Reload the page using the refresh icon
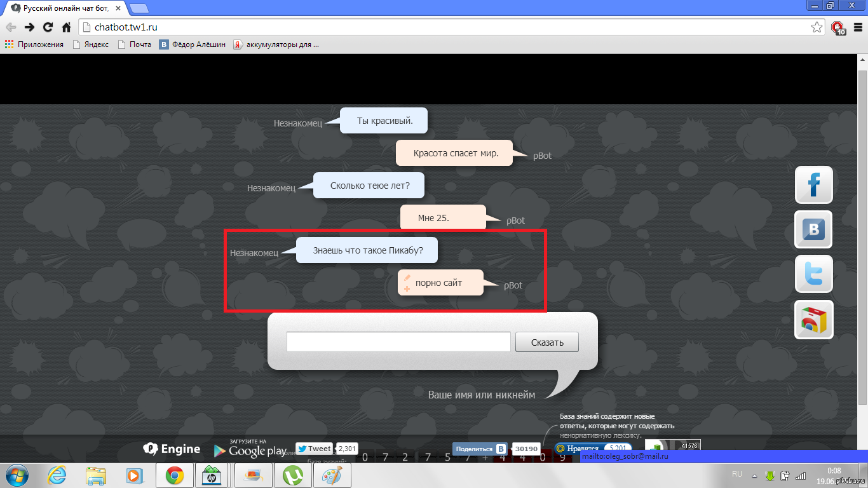This screenshot has width=868, height=488. pyautogui.click(x=48, y=27)
